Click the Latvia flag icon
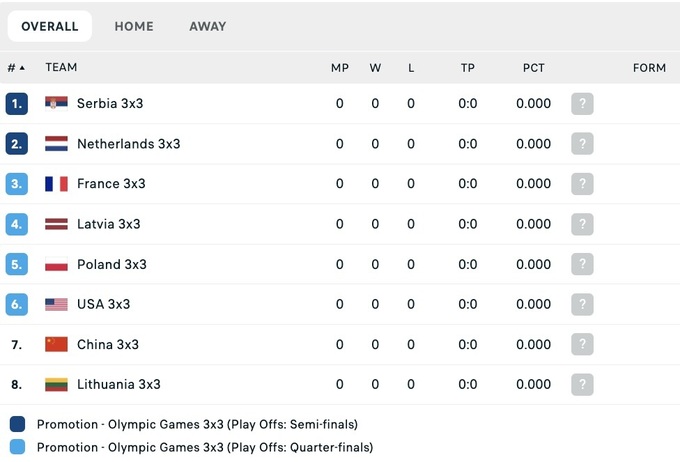680x462 pixels. tap(56, 224)
